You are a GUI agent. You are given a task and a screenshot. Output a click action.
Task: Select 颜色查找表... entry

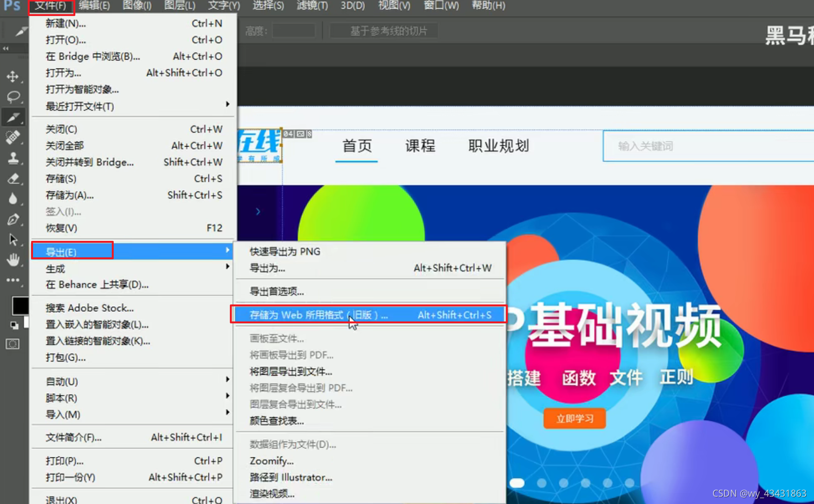coord(370,421)
